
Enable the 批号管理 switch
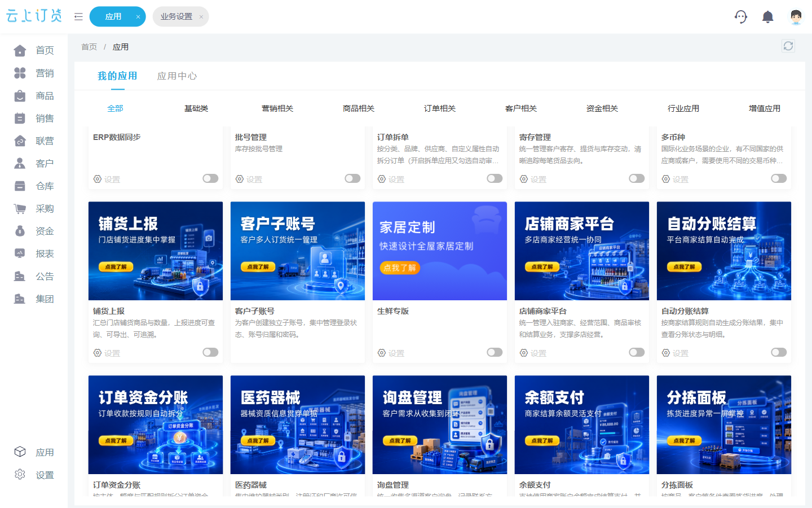point(352,178)
